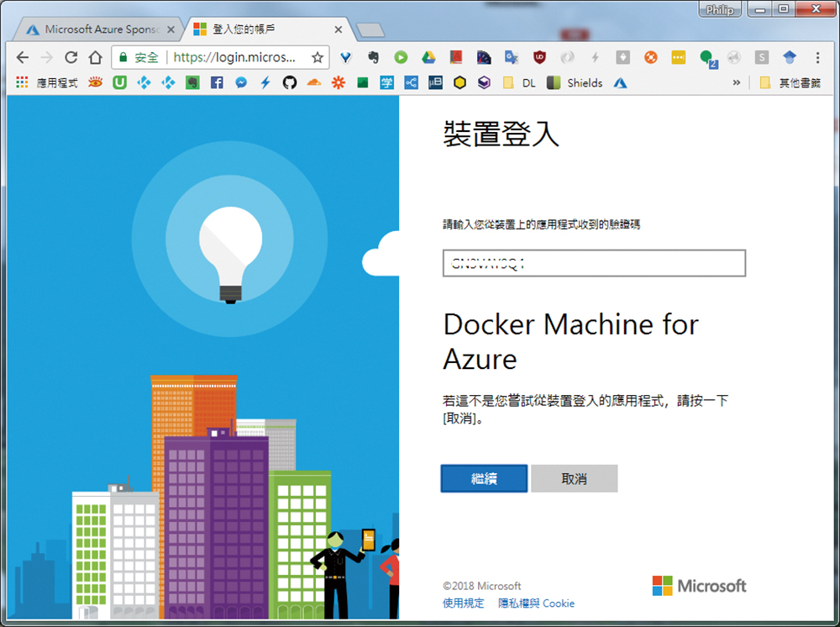Open the Chrome three-dot menu
The image size is (840, 627).
click(817, 57)
